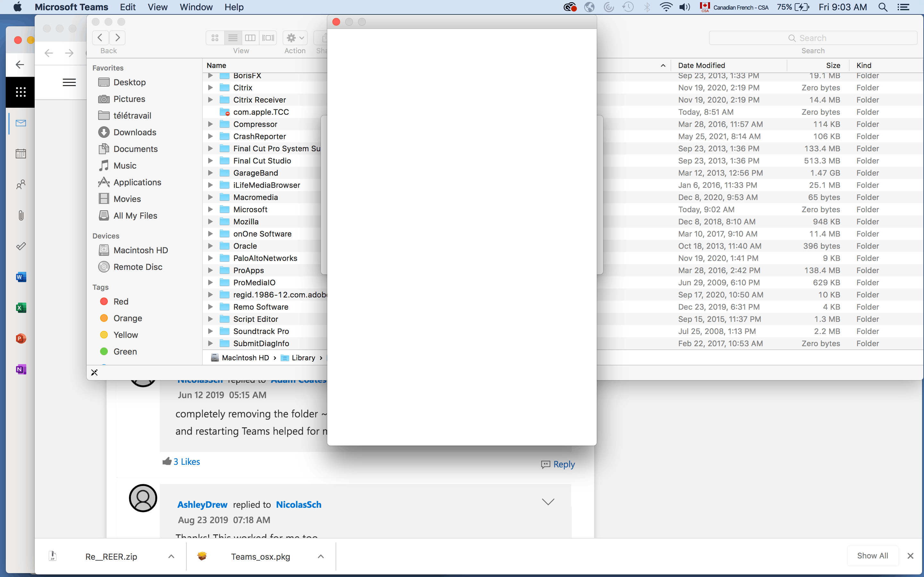Expand the Microsoft folder disclosure triangle
This screenshot has height=577, width=924.
[210, 210]
